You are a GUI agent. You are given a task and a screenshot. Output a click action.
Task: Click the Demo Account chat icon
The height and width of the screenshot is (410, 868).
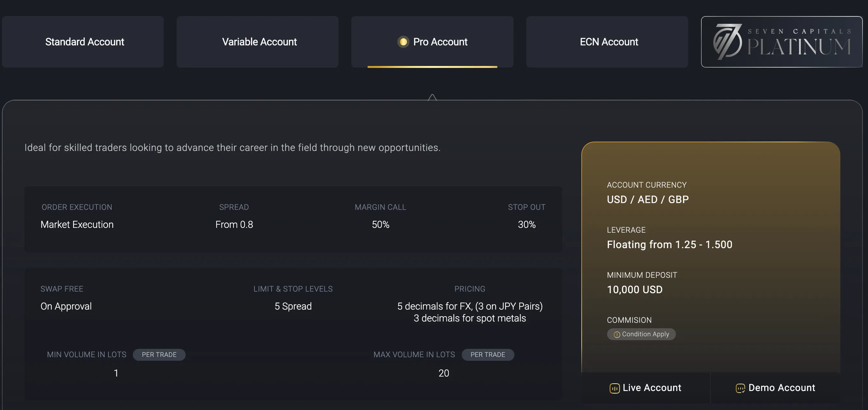point(740,388)
